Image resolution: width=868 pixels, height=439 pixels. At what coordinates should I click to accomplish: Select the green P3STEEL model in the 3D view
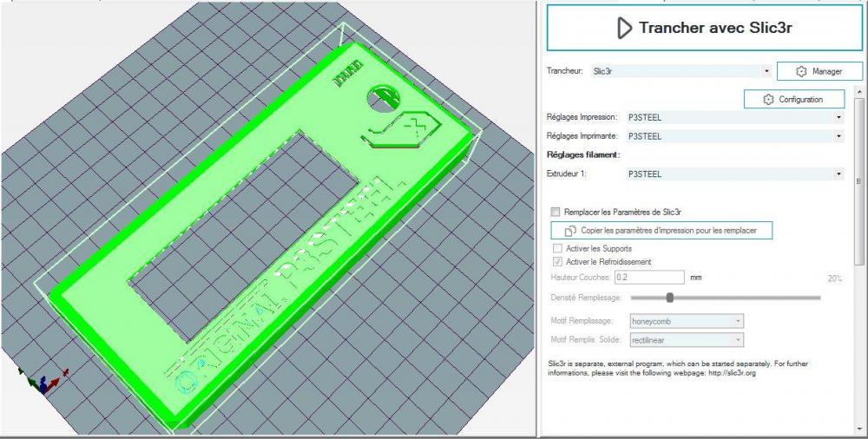260,233
